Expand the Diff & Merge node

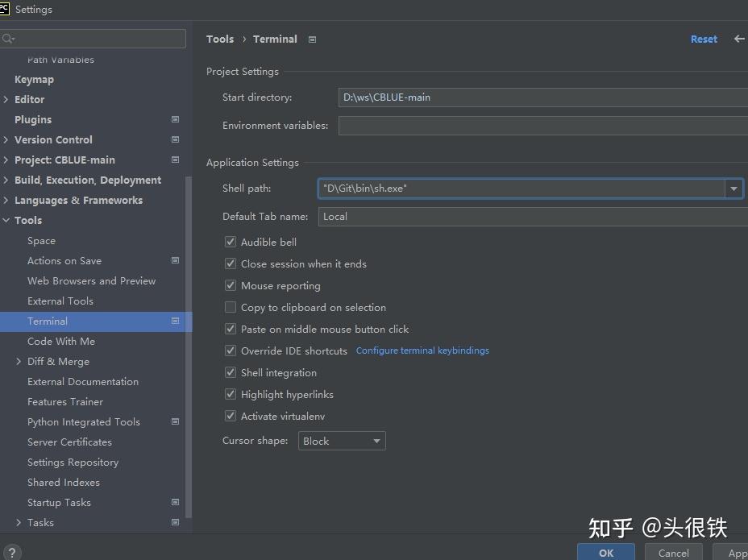click(19, 362)
